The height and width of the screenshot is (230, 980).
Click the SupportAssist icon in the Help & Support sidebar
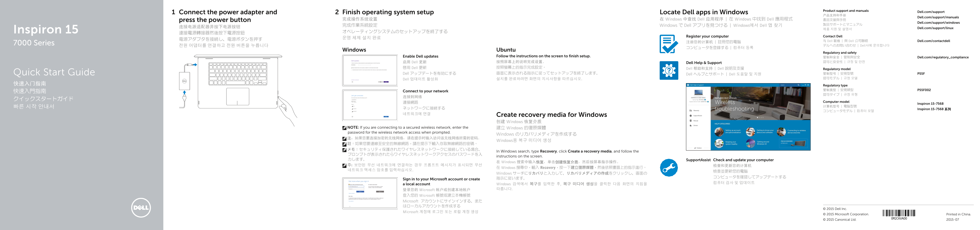[690, 116]
